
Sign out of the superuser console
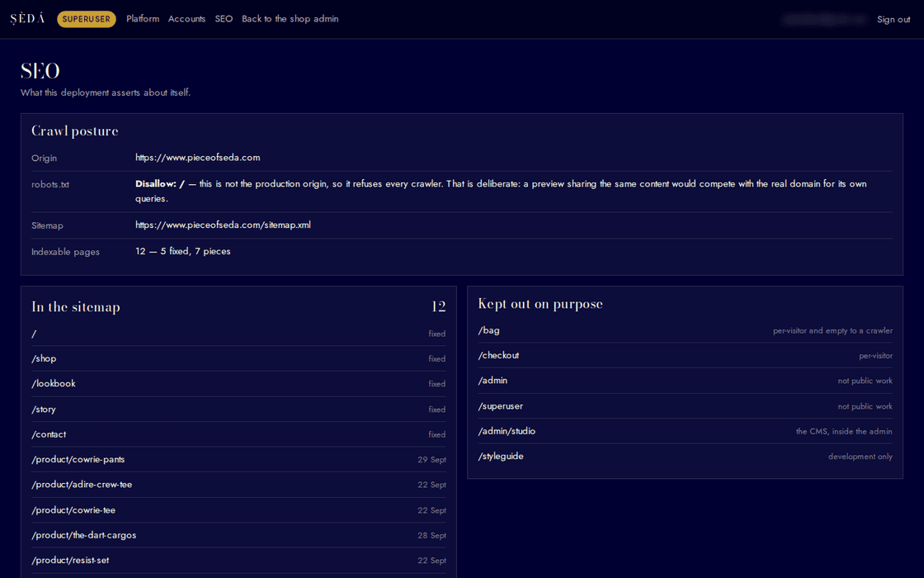pyautogui.click(x=893, y=20)
